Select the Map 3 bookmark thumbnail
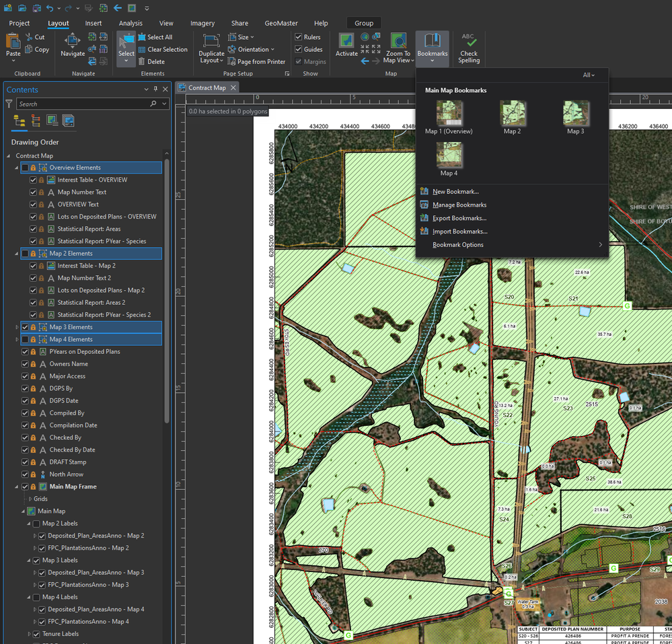Image resolution: width=672 pixels, height=644 pixels. tap(576, 114)
